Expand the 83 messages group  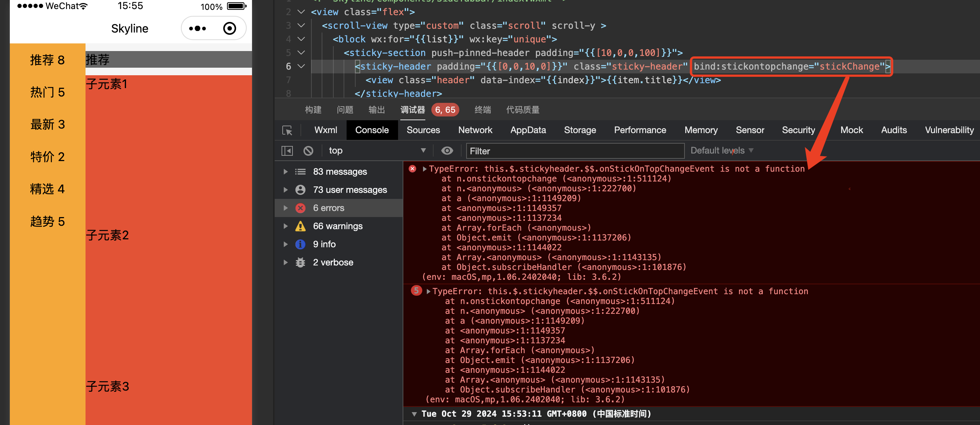coord(285,172)
